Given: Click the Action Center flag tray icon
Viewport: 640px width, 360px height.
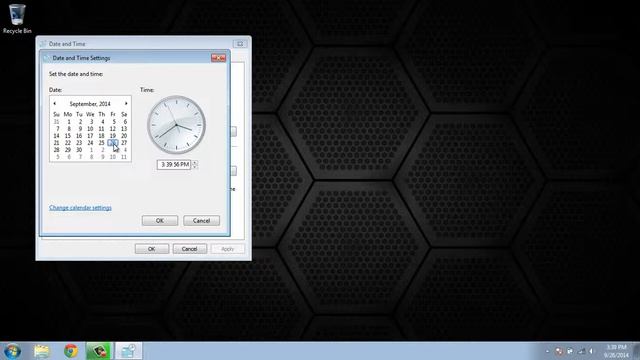Looking at the screenshot, I should click(x=570, y=351).
